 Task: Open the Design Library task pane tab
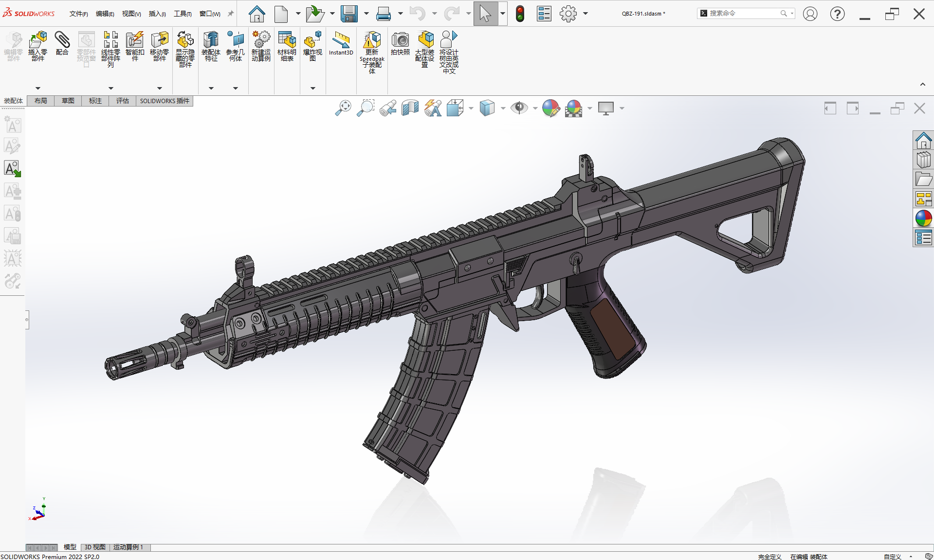pyautogui.click(x=923, y=160)
